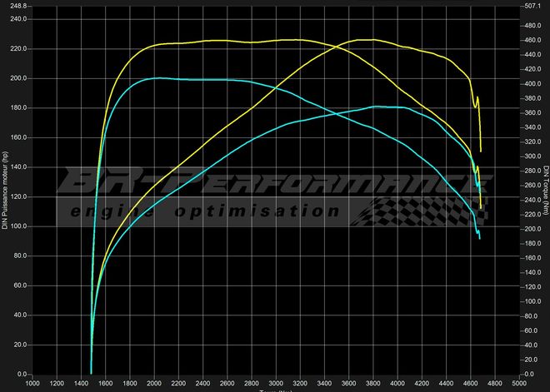Click where the two yellow curves intersect
This screenshot has width=550, height=392.
(339, 48)
